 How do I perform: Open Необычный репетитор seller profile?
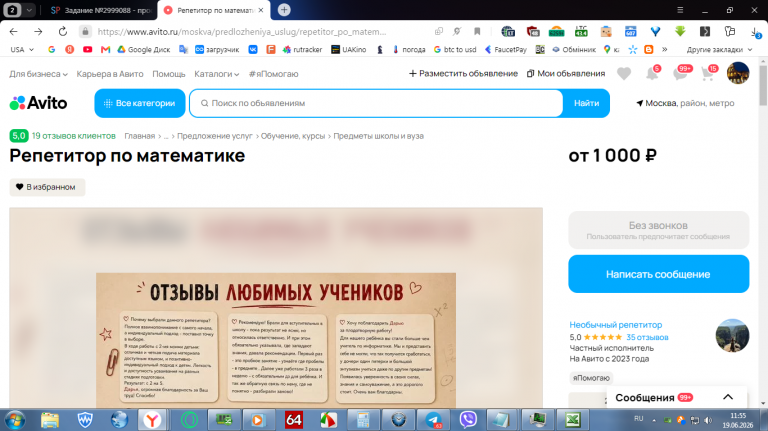pos(616,325)
